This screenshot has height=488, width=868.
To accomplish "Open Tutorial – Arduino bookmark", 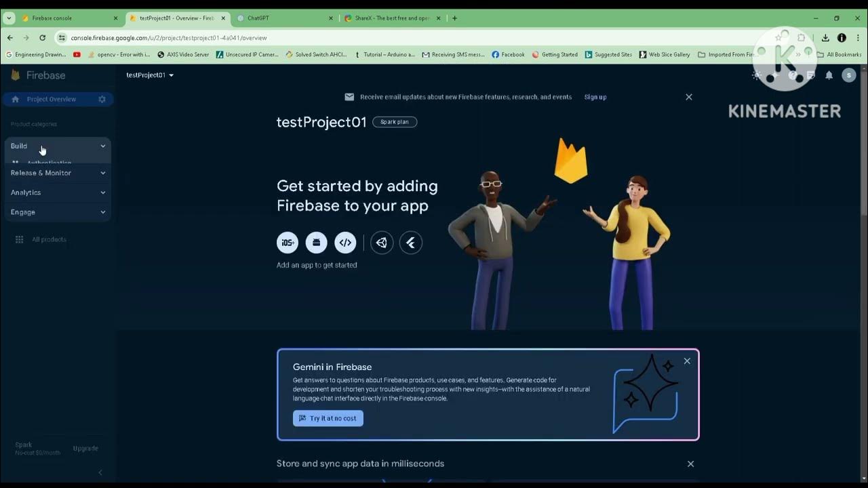I will (384, 54).
